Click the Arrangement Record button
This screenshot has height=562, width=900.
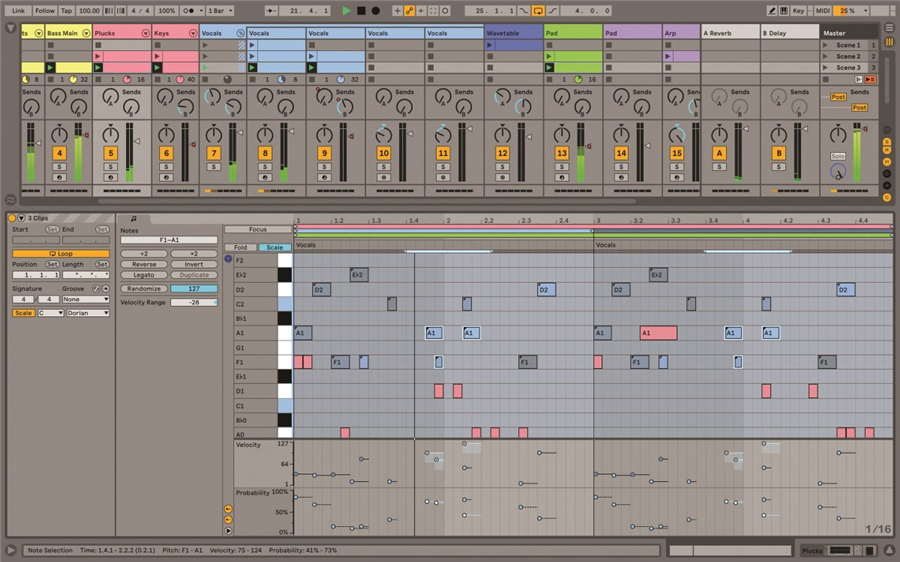coord(375,10)
